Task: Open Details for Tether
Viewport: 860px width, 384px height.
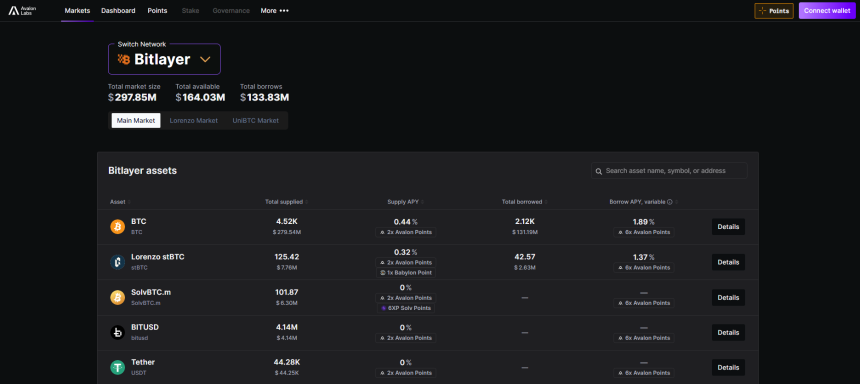Action: (728, 368)
